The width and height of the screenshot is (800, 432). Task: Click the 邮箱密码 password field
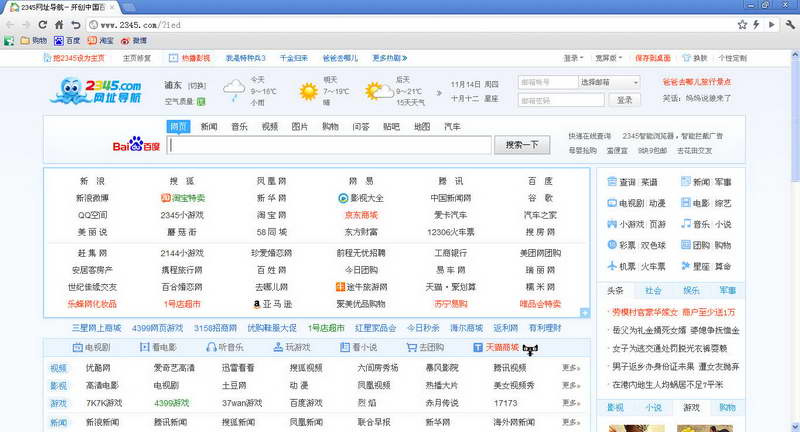[x=561, y=100]
